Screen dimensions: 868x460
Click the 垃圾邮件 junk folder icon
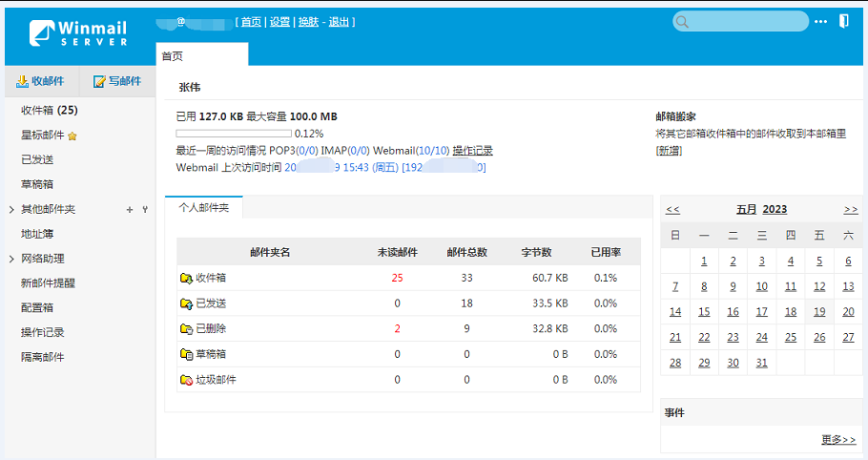tap(186, 380)
